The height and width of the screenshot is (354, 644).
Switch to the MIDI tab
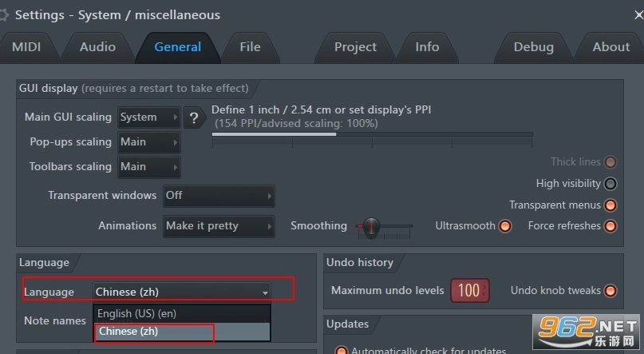[26, 47]
